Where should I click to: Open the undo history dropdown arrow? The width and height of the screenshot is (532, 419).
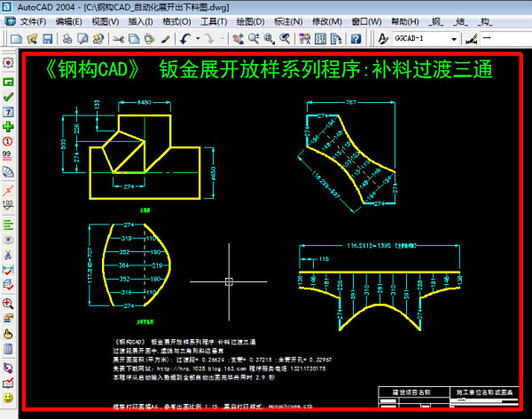click(x=198, y=39)
